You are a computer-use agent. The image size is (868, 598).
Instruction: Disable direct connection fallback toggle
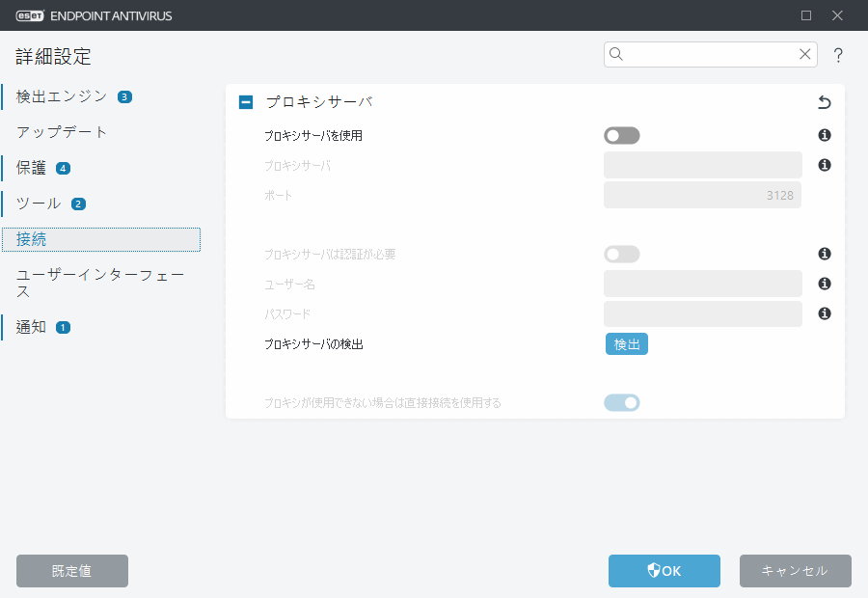pos(622,402)
